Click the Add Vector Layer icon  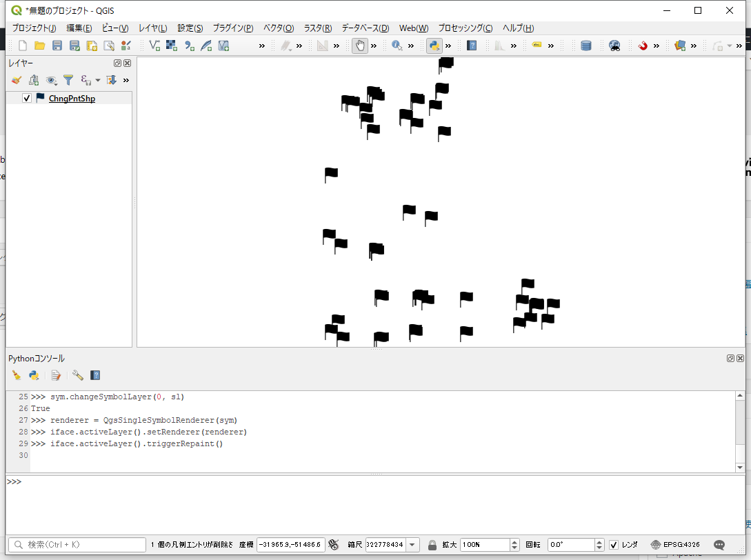click(154, 46)
